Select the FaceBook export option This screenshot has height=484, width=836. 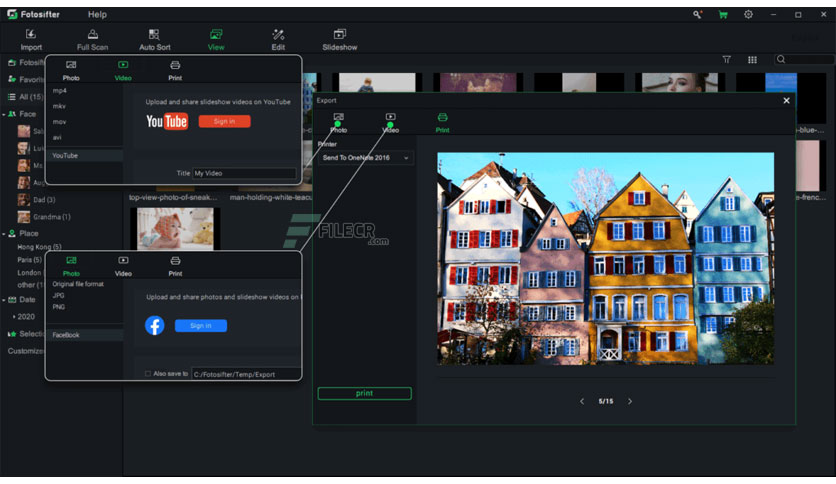click(85, 335)
